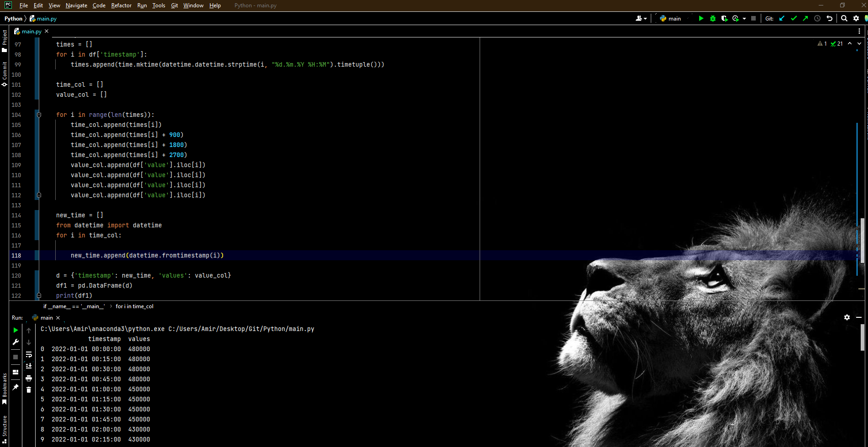This screenshot has height=447, width=868.
Task: Collapse the for loop at line 104
Action: coord(39,115)
